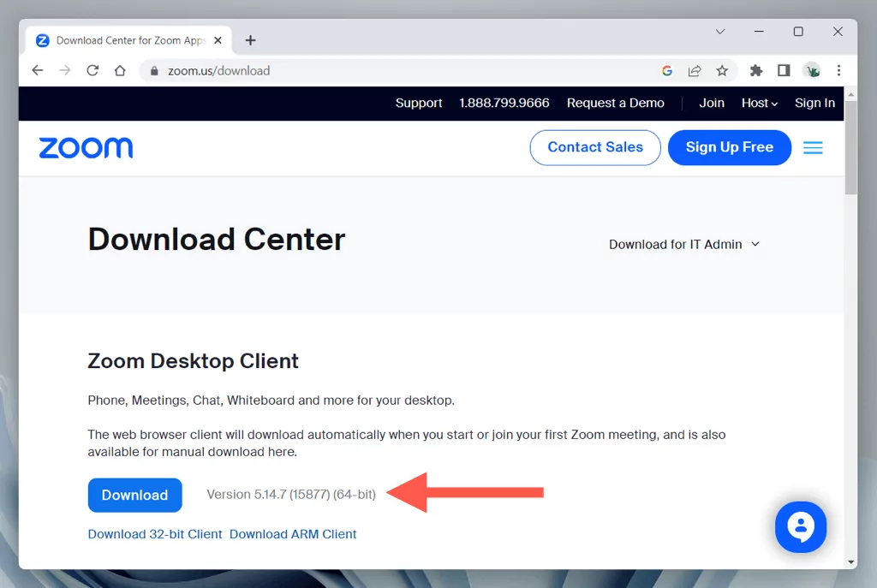
Task: Expand the Host dropdown menu
Action: (759, 103)
